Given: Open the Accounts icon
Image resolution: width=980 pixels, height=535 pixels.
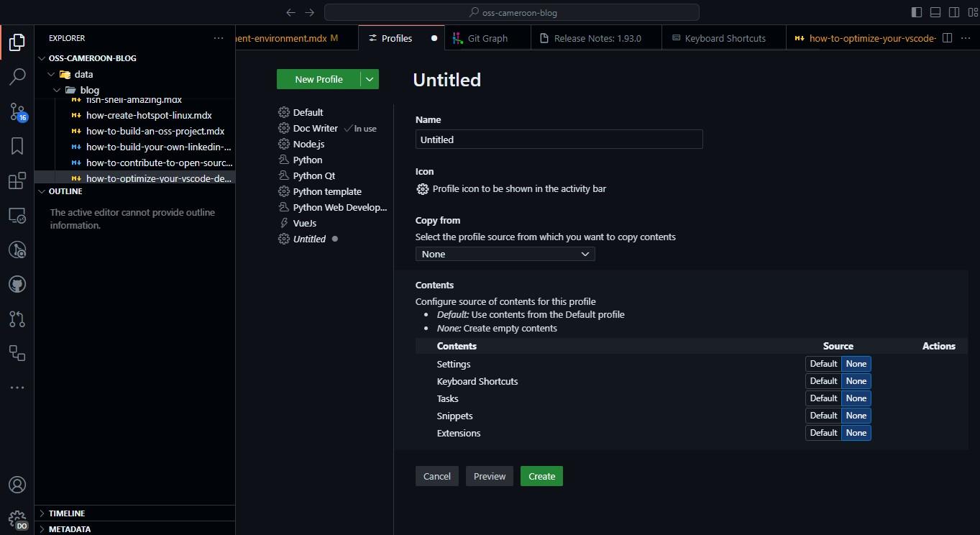Looking at the screenshot, I should (x=17, y=485).
